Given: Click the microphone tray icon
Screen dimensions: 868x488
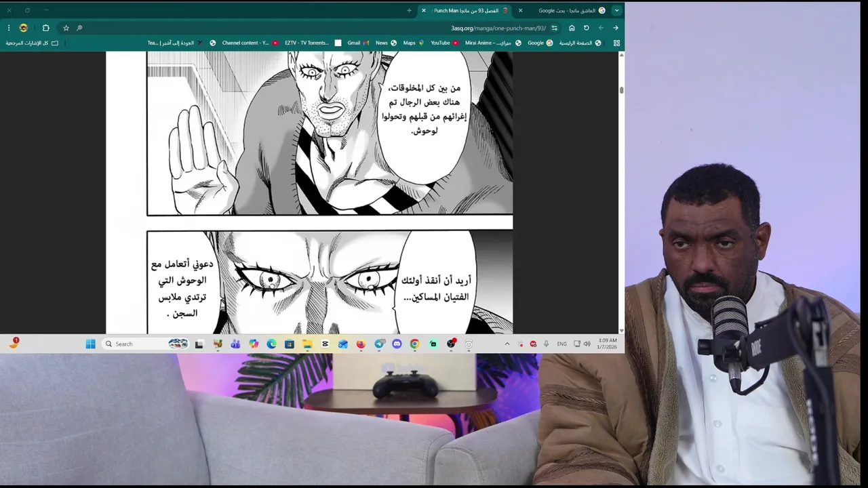Looking at the screenshot, I should [547, 344].
